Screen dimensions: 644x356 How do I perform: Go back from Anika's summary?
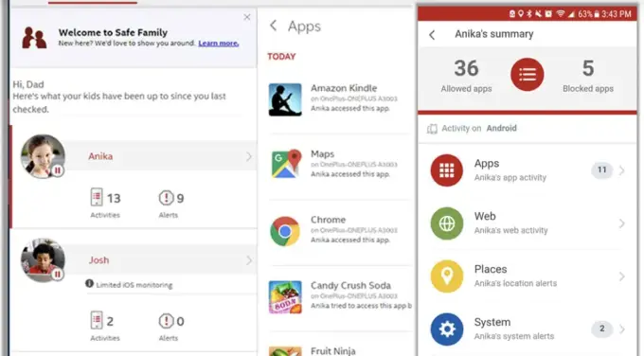tap(432, 35)
